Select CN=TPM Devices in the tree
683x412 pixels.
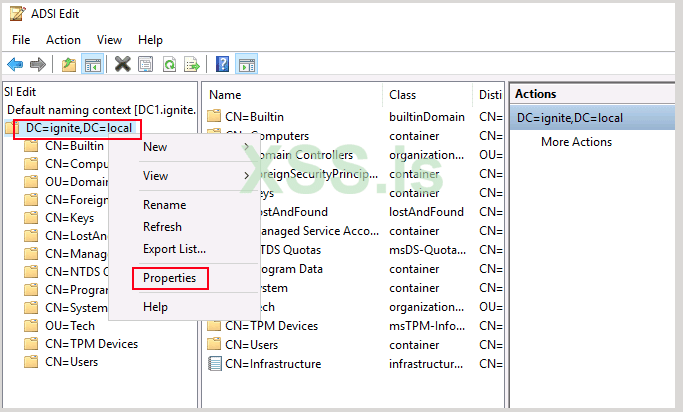point(91,344)
